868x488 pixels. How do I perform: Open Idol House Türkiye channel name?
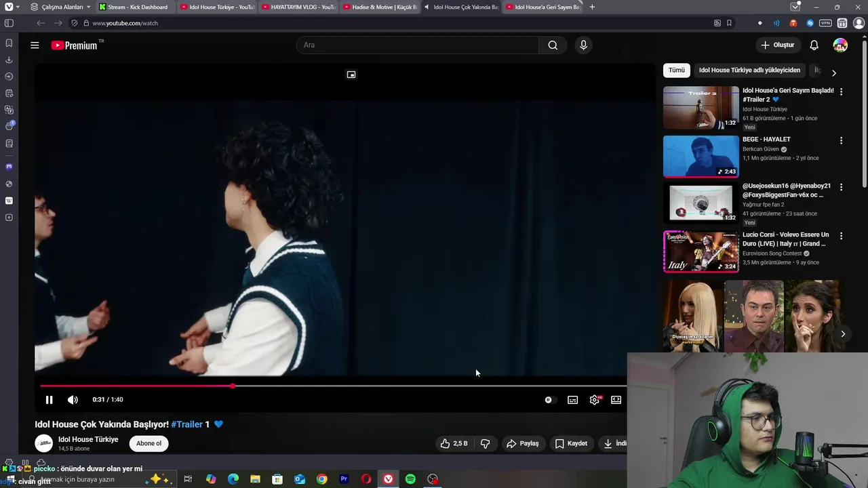point(88,439)
